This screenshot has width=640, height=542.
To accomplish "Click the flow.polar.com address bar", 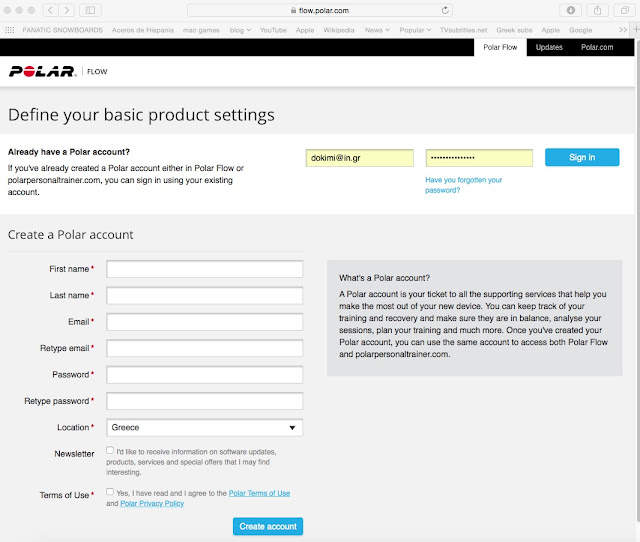I will tap(320, 10).
